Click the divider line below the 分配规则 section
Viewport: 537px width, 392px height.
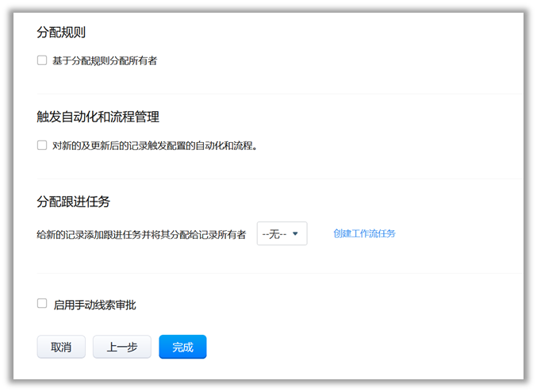coord(278,94)
